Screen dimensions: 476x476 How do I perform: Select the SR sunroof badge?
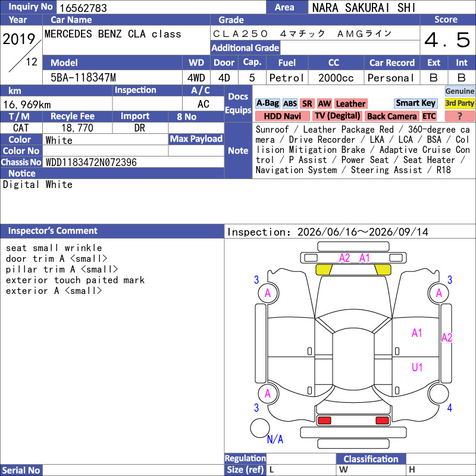[x=307, y=104]
